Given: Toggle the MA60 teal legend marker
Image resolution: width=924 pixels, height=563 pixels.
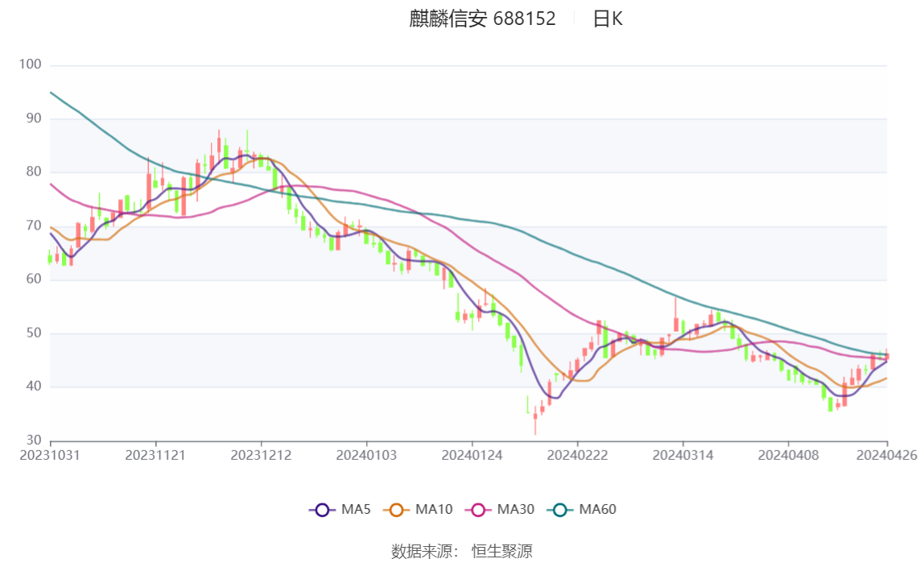Looking at the screenshot, I should pos(560,510).
